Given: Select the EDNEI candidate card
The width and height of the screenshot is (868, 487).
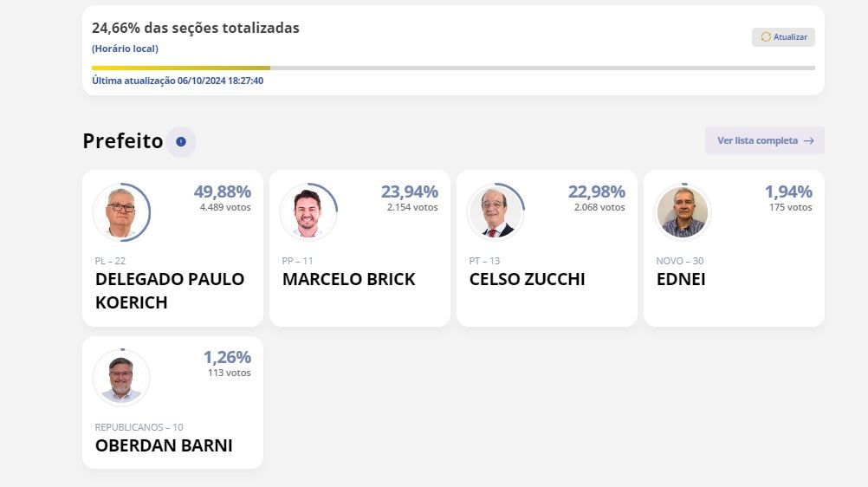Looking at the screenshot, I should pos(734,248).
